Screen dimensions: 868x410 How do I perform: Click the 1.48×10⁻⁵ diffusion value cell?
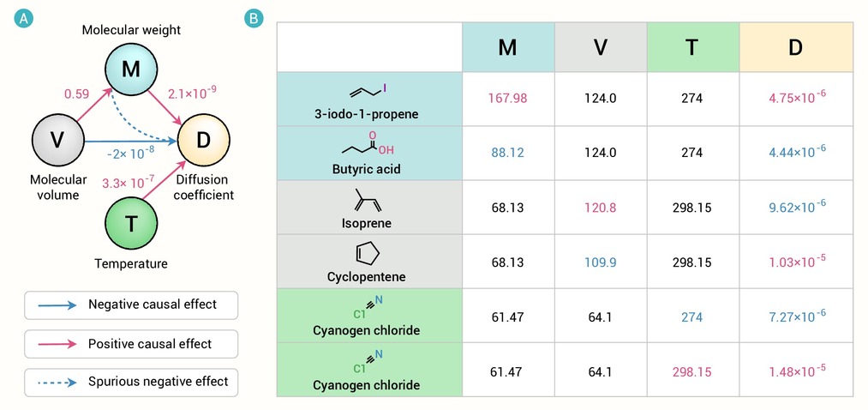click(796, 370)
